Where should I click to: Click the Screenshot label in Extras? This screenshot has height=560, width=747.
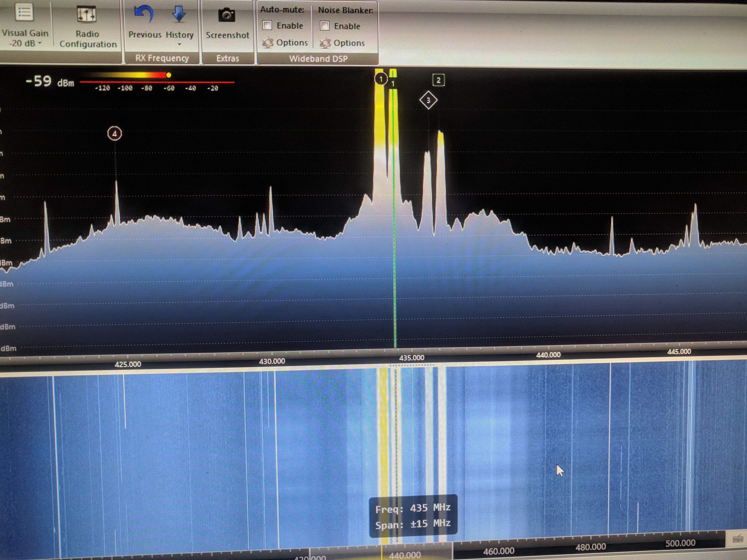(228, 35)
